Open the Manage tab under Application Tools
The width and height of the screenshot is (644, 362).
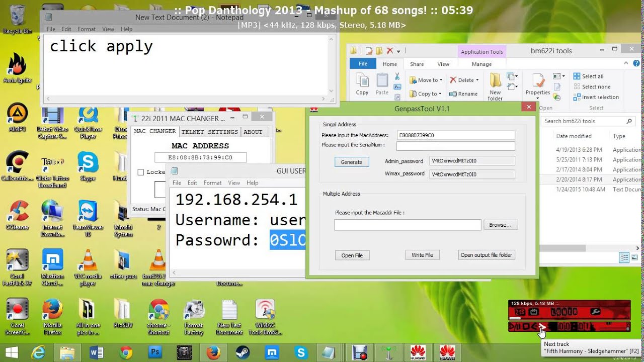[481, 64]
